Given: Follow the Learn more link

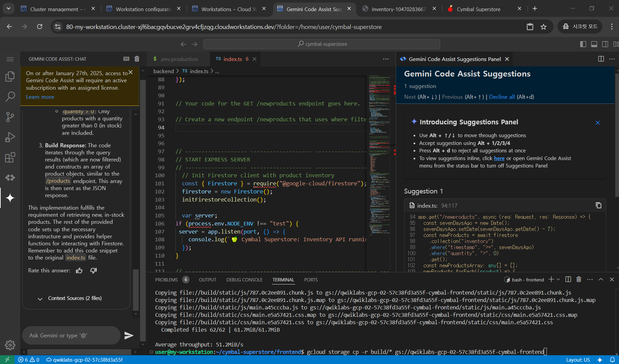Looking at the screenshot, I should [x=40, y=97].
